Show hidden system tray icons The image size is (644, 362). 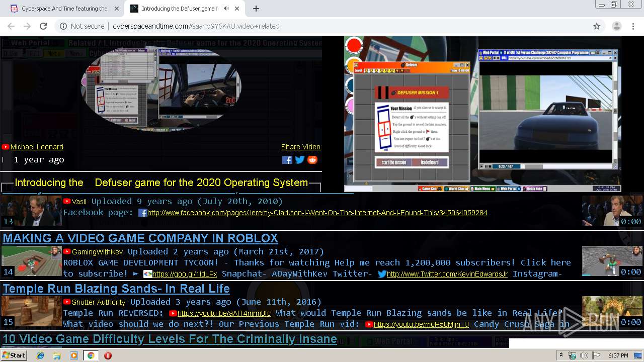(561, 355)
